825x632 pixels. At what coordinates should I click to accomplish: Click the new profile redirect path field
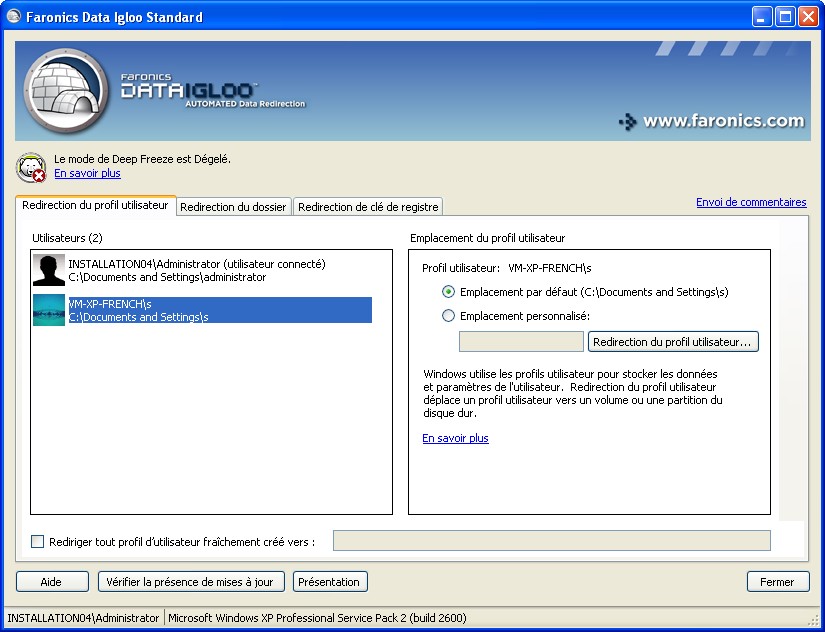point(552,540)
